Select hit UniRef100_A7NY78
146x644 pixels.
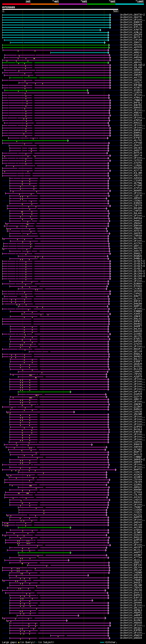coord(131,30)
